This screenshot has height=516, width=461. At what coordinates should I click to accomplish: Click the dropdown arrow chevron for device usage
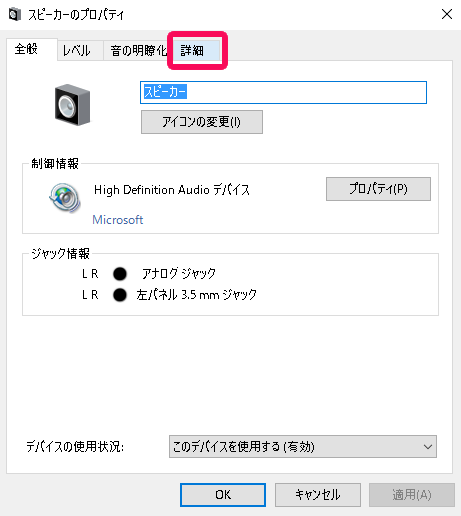point(428,447)
